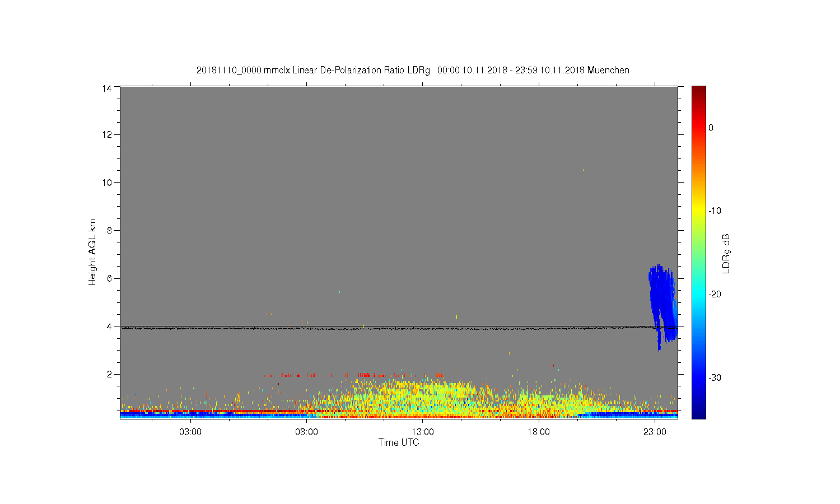Click the 03:00 time tick label
Screen dimensions: 840x504
point(190,432)
